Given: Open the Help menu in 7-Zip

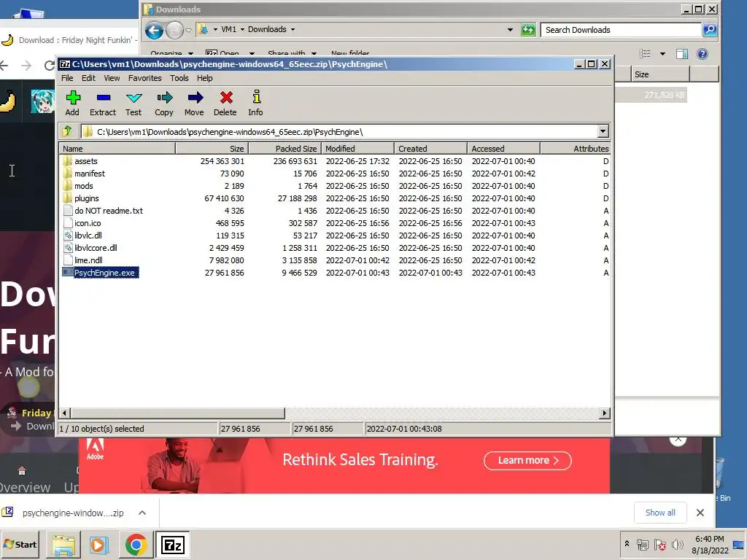Looking at the screenshot, I should pyautogui.click(x=204, y=78).
